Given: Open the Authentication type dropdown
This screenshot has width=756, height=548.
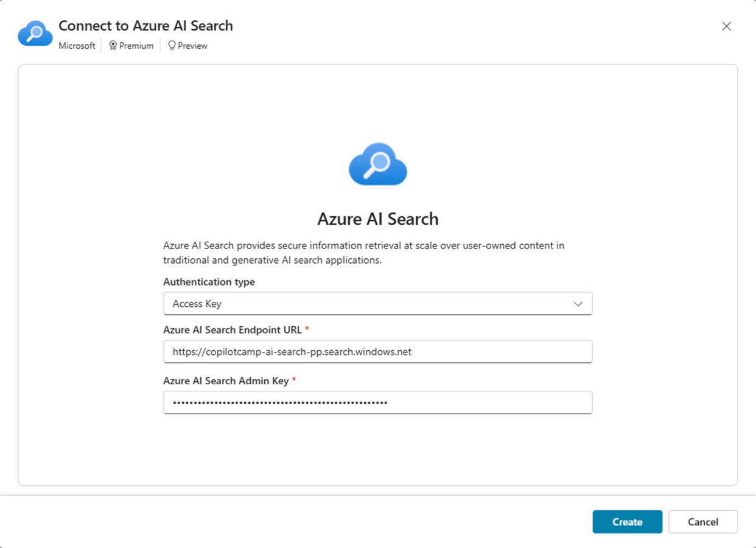Looking at the screenshot, I should (x=377, y=304).
